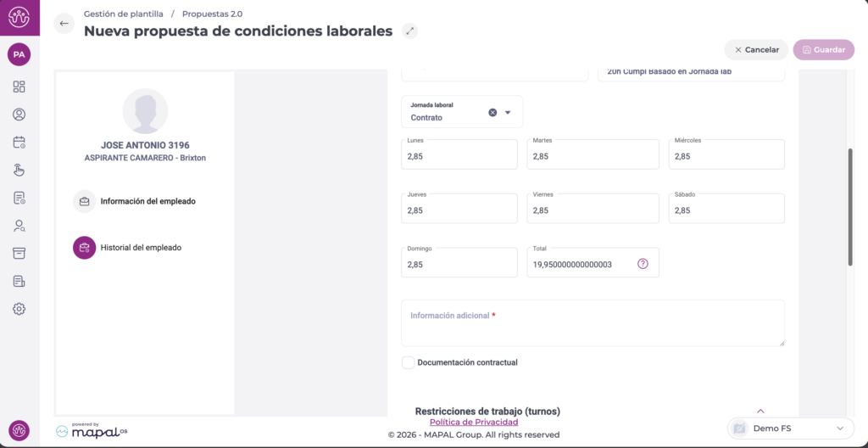Open the dashboard grid icon in sidebar
The width and height of the screenshot is (868, 448).
[x=19, y=87]
